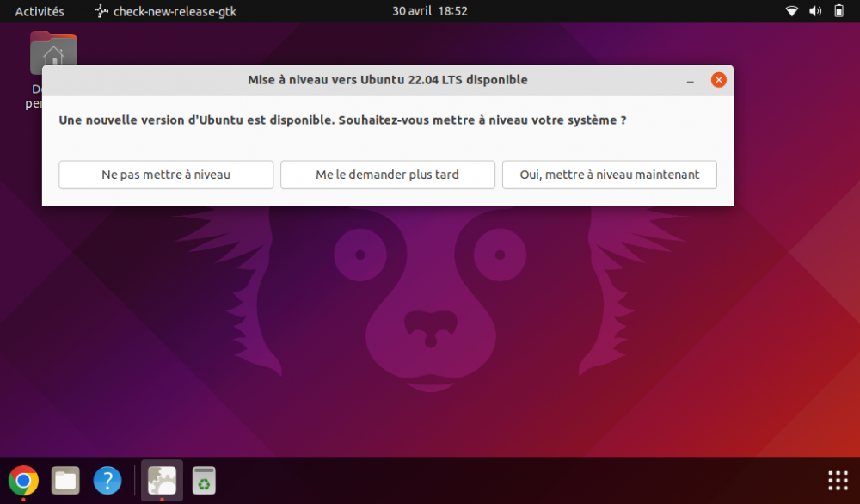Click the text 'Une nouvelle version d'Ubuntu est disponible'
860x504 pixels.
coord(197,120)
